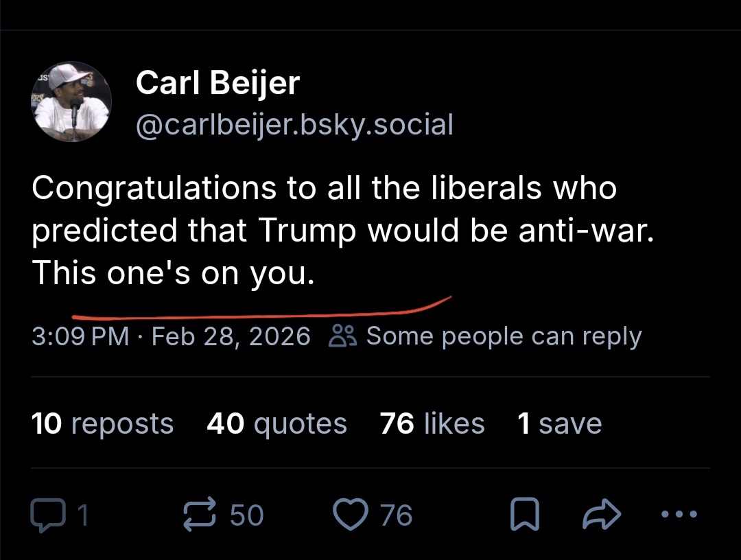Share the post via the arrow icon

click(601, 515)
